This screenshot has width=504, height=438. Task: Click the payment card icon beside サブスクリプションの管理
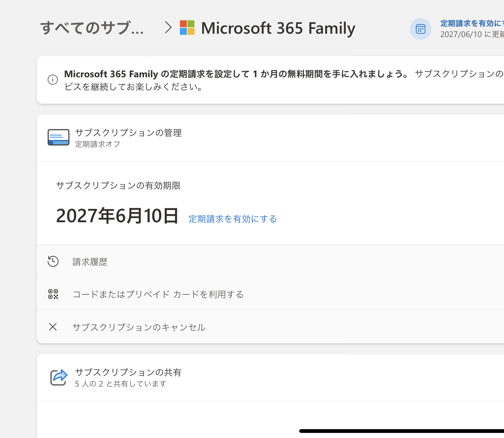[x=59, y=137]
